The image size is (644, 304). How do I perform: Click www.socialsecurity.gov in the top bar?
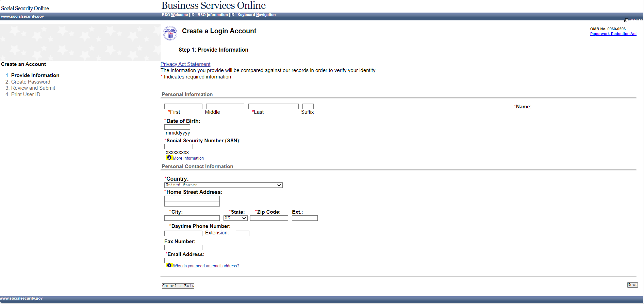click(x=22, y=16)
